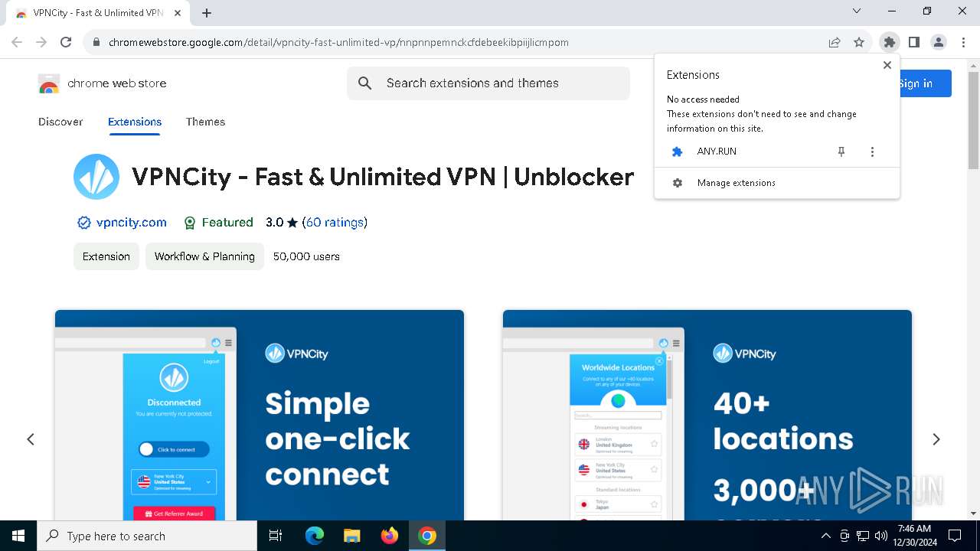Click the Manage extensions gear icon
This screenshot has width=980, height=551.
[677, 183]
